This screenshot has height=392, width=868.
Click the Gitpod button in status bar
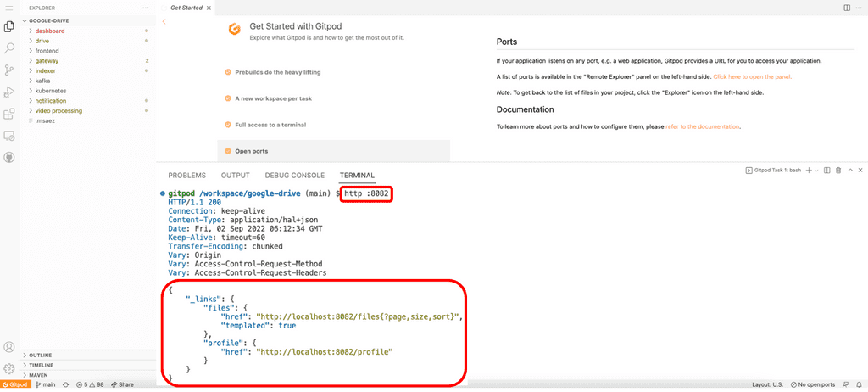(16, 384)
